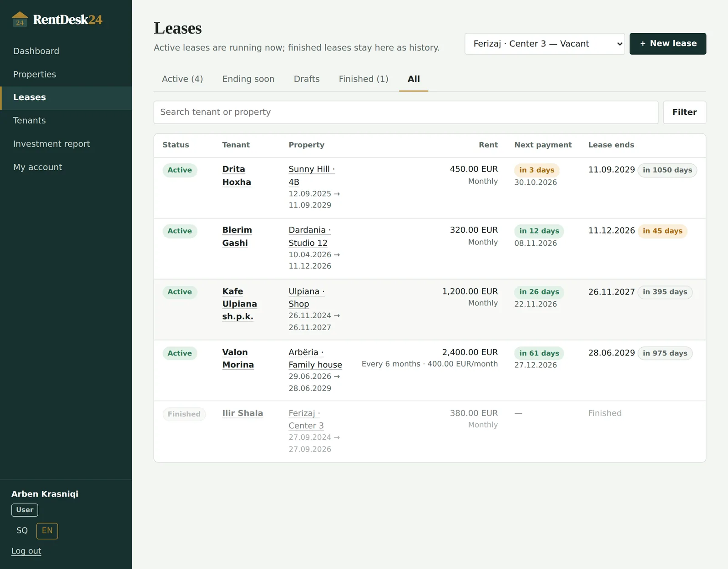The image size is (728, 569).
Task: Open property Ulpiana · Shop
Action: [x=307, y=298]
